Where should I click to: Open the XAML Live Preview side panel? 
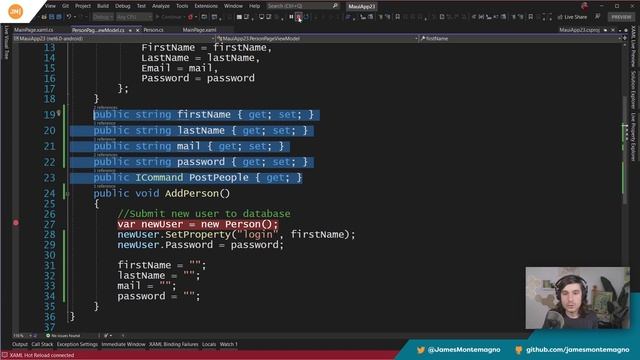click(633, 47)
